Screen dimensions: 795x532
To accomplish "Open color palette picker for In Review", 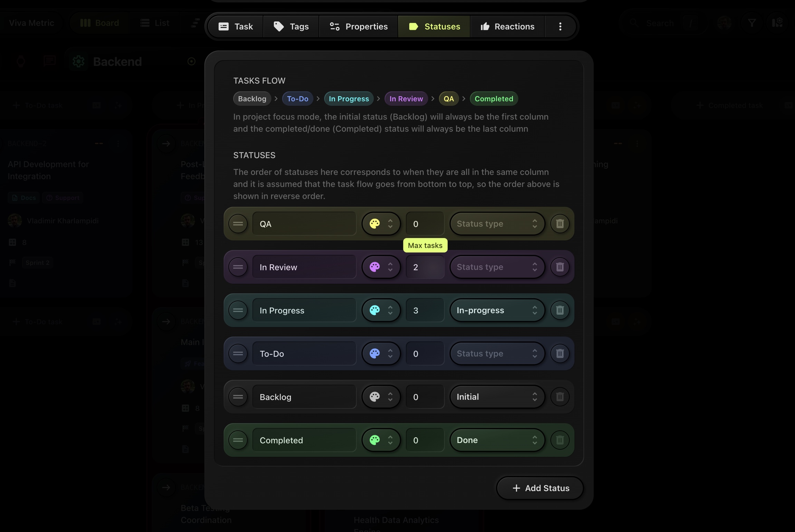I will point(381,267).
